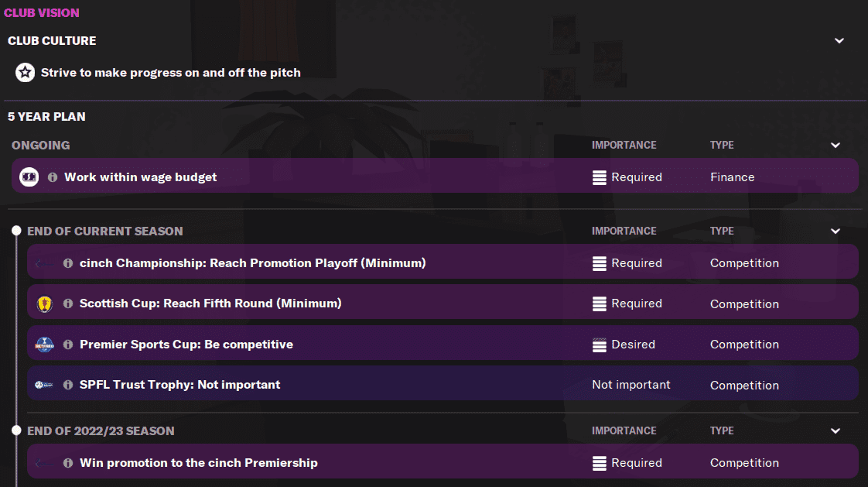
Task: Collapse the Ongoing objectives section chevron
Action: 836,146
